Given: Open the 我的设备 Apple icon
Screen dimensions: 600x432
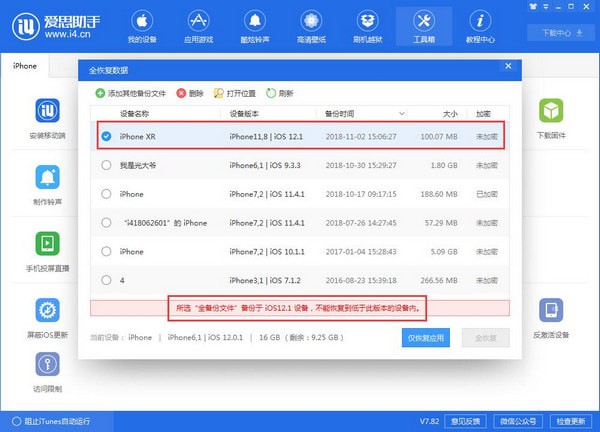Looking at the screenshot, I should pos(142,21).
